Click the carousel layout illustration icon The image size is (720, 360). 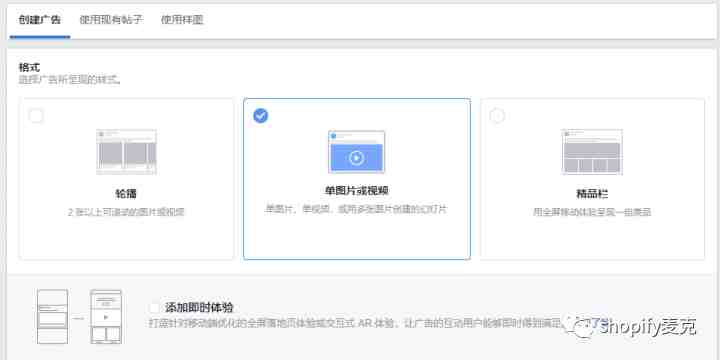tap(126, 152)
